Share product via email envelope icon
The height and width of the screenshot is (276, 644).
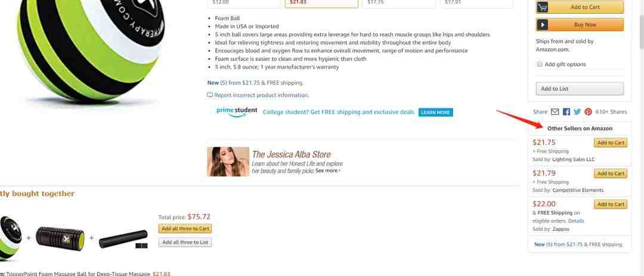point(555,111)
